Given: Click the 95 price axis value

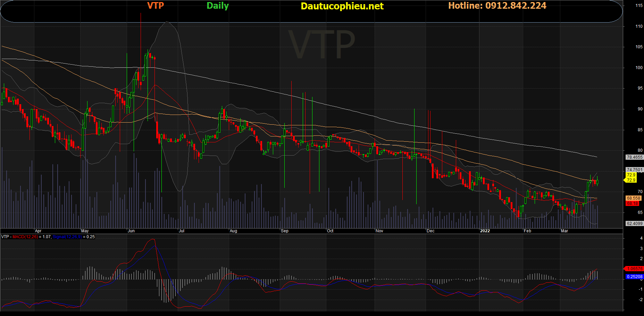Looking at the screenshot, I should pyautogui.click(x=640, y=88).
